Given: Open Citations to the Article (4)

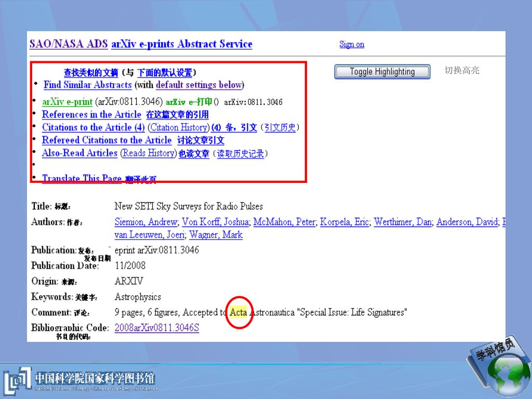Looking at the screenshot, I should [x=94, y=128].
